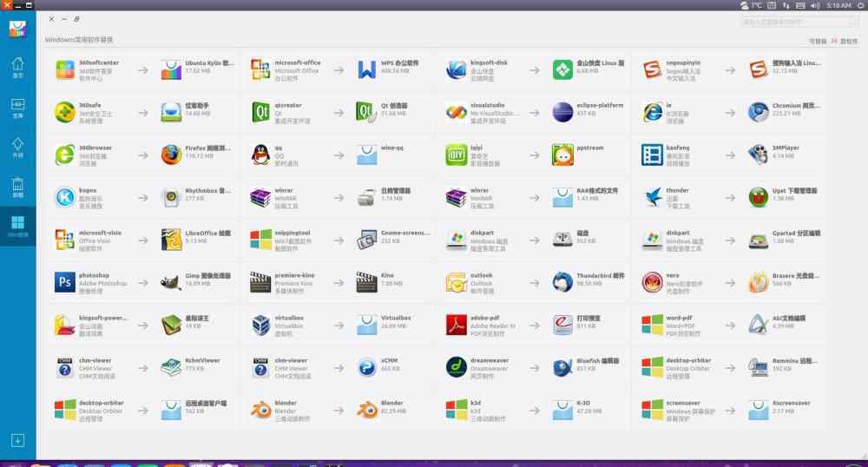Image resolution: width=868 pixels, height=467 pixels.
Task: Open the Home section in sidebar
Action: (17, 68)
